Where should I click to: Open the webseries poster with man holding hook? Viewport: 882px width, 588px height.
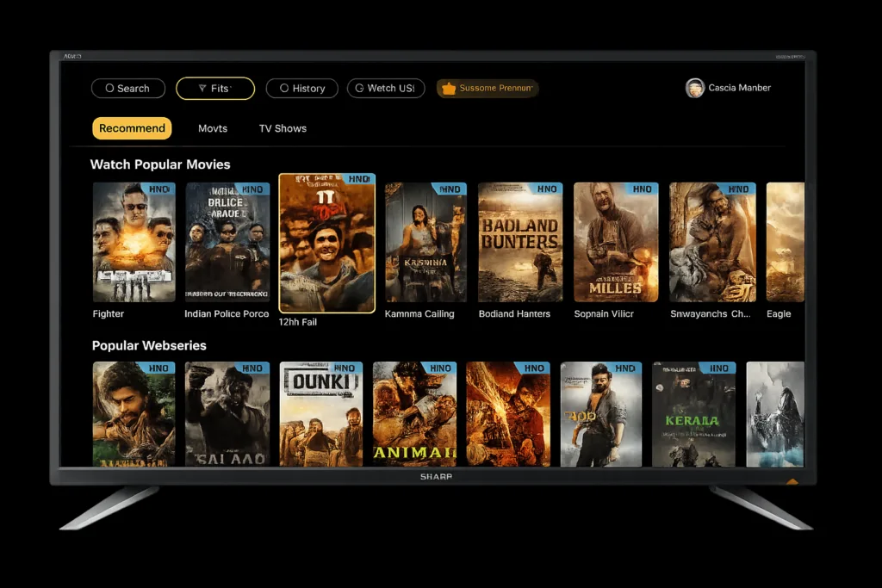click(x=600, y=414)
